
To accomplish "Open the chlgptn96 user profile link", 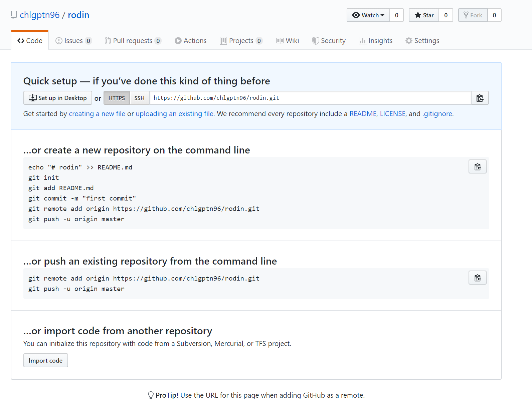I will pos(40,15).
